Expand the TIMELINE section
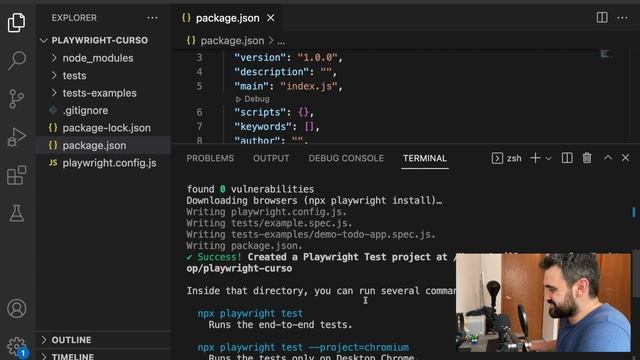 (73, 356)
